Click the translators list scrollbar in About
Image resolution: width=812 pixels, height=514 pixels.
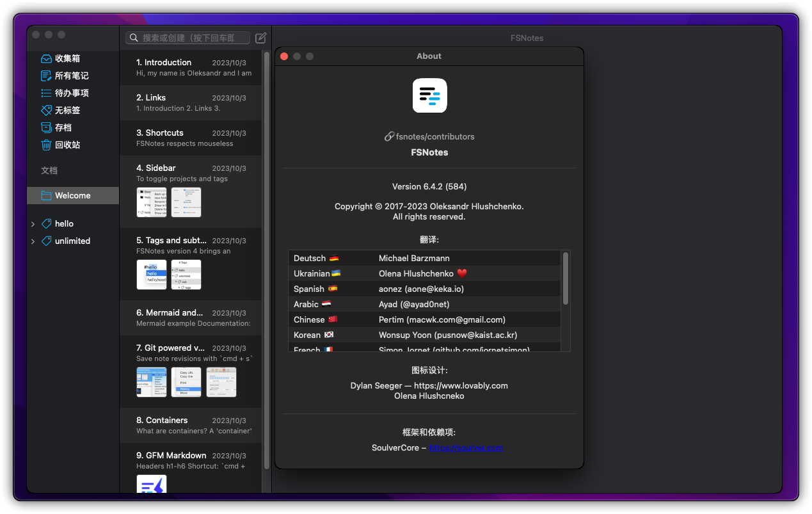(x=565, y=278)
